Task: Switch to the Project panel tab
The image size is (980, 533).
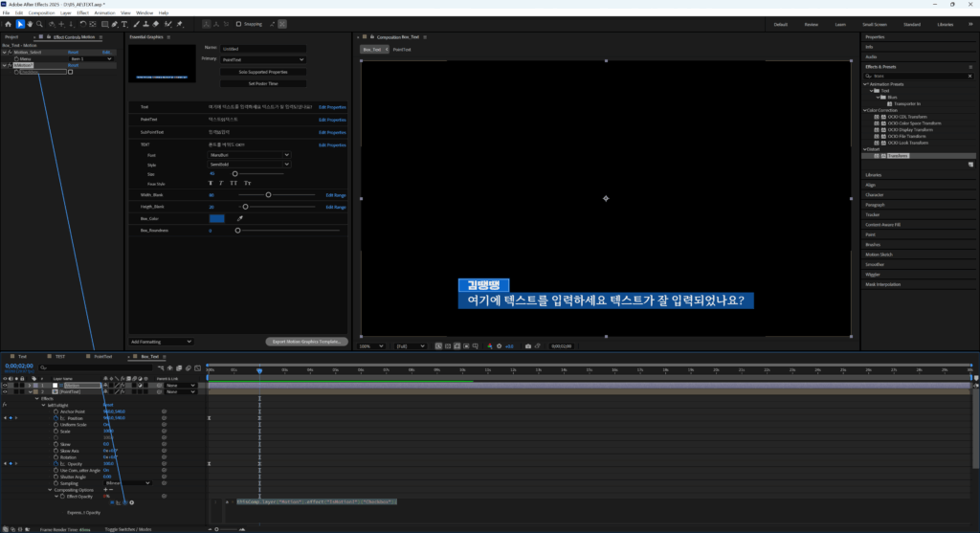Action: 11,37
